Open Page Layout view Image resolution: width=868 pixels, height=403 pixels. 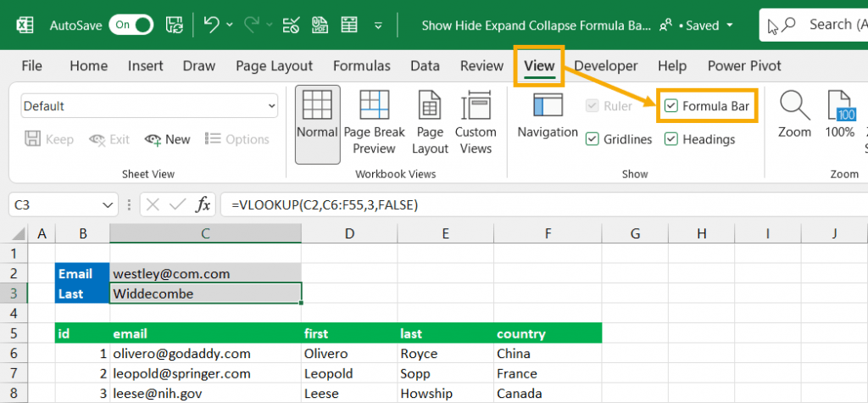coord(430,123)
